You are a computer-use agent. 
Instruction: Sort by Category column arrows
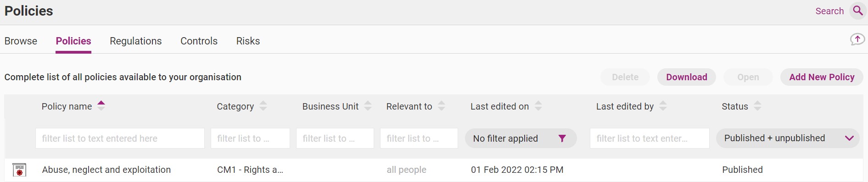(263, 106)
